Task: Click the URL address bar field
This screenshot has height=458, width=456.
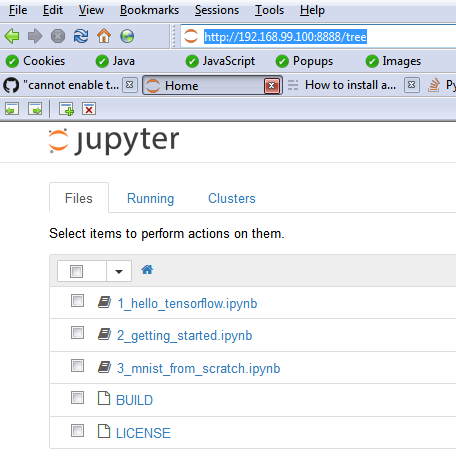Action: [317, 36]
